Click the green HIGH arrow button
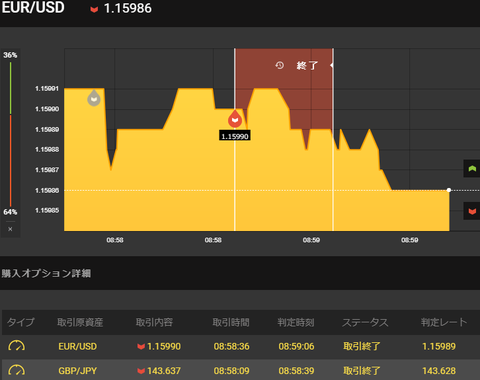480x380 pixels. pos(472,168)
